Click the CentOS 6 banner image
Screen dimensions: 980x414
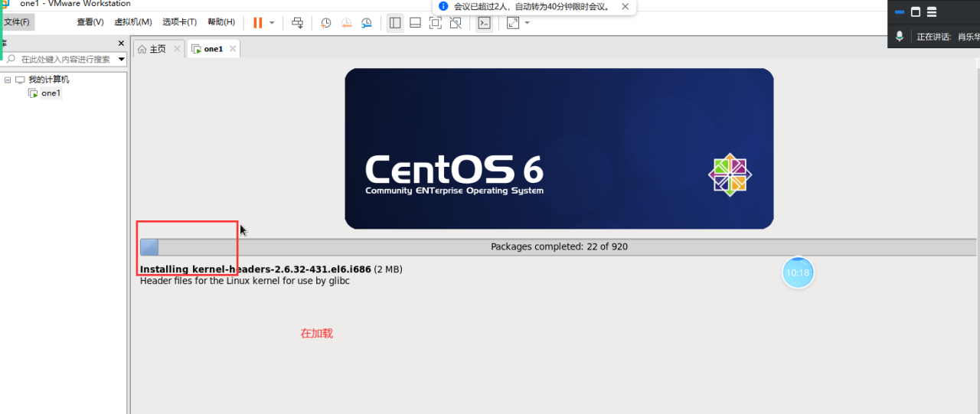(559, 148)
